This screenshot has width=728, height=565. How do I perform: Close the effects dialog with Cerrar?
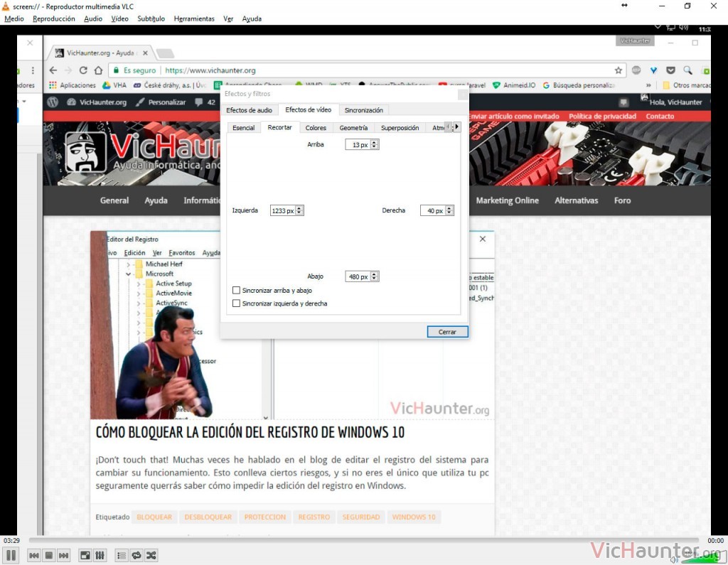click(447, 332)
